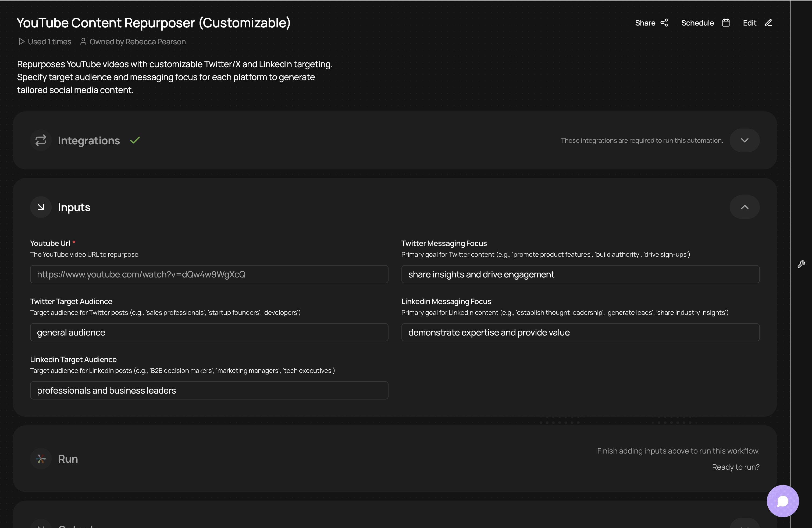Expand the Integrations section chevron

[745, 140]
